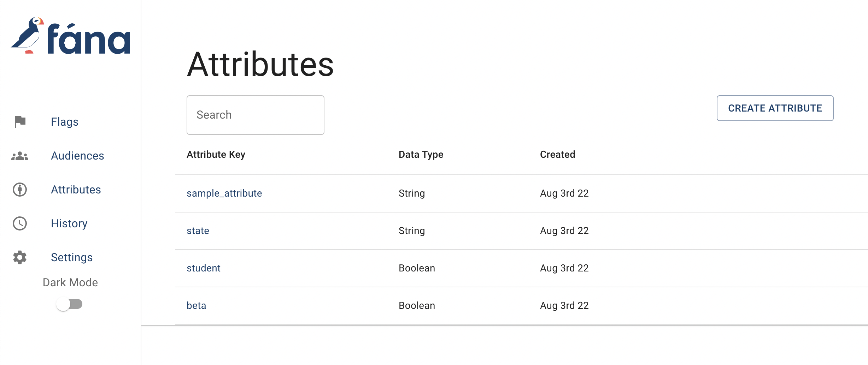Click String type in sample_attribute row
Screen dimensions: 868x365
(412, 193)
